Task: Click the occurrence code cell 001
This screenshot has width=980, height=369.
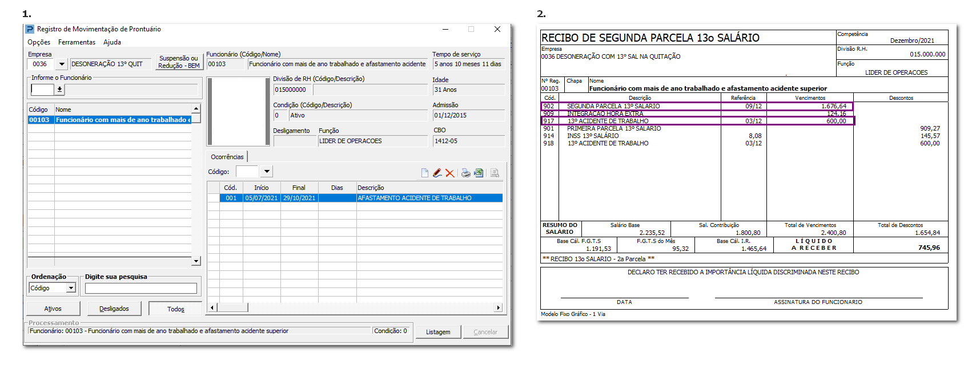Action: [x=231, y=198]
